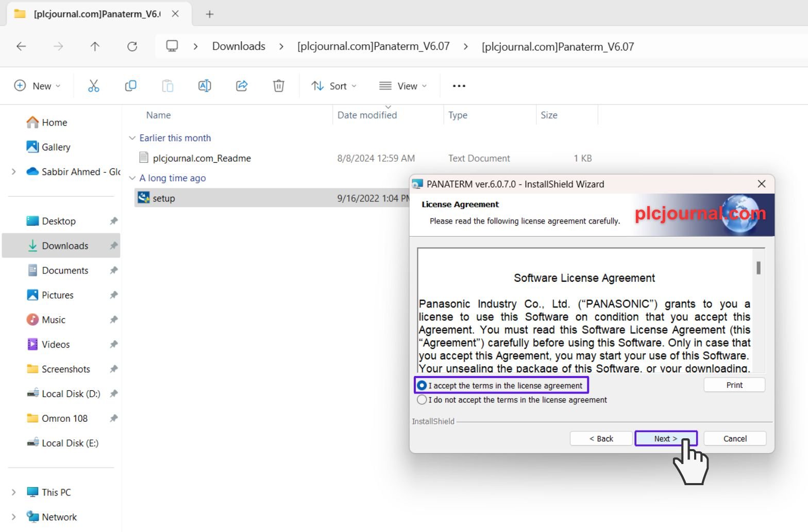Select the last Panaterm_V6.07 breadcrumb in address bar
808x532 pixels.
click(558, 47)
